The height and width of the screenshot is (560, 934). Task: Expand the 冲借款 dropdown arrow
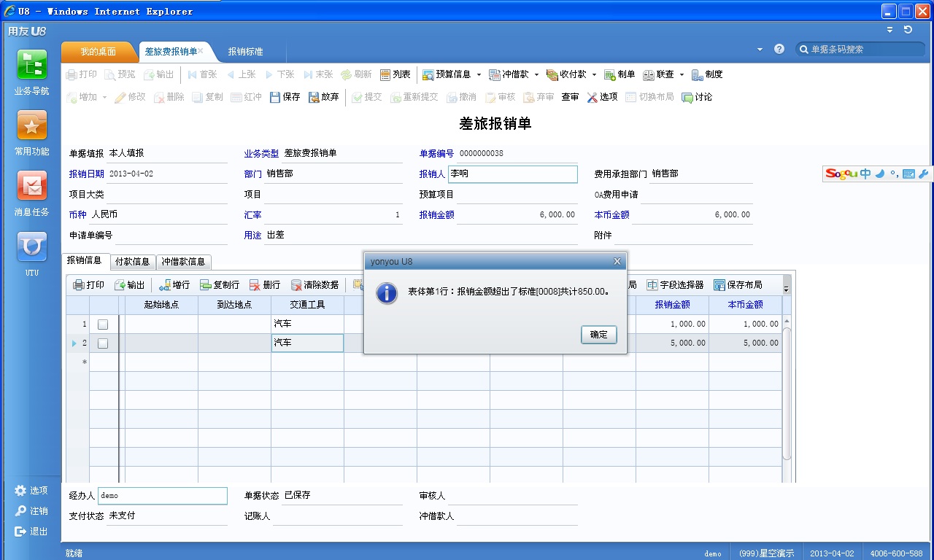point(536,74)
